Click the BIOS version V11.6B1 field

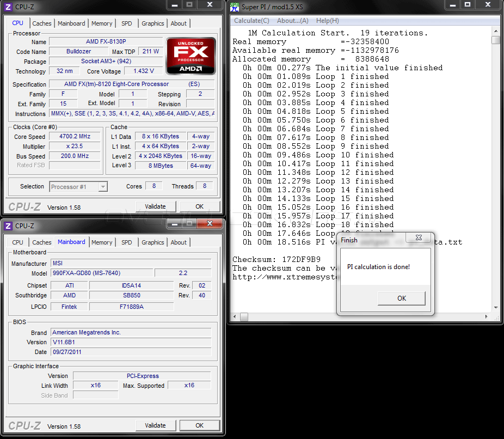point(131,342)
